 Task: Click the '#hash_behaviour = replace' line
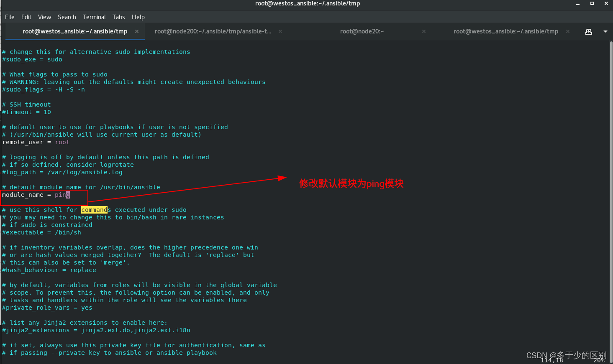(49, 270)
